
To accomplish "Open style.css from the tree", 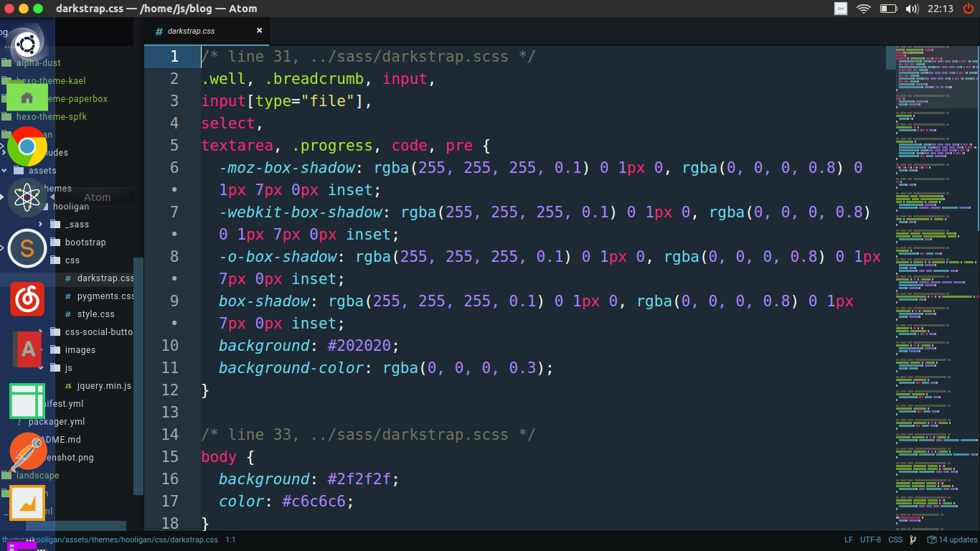I will click(x=96, y=314).
